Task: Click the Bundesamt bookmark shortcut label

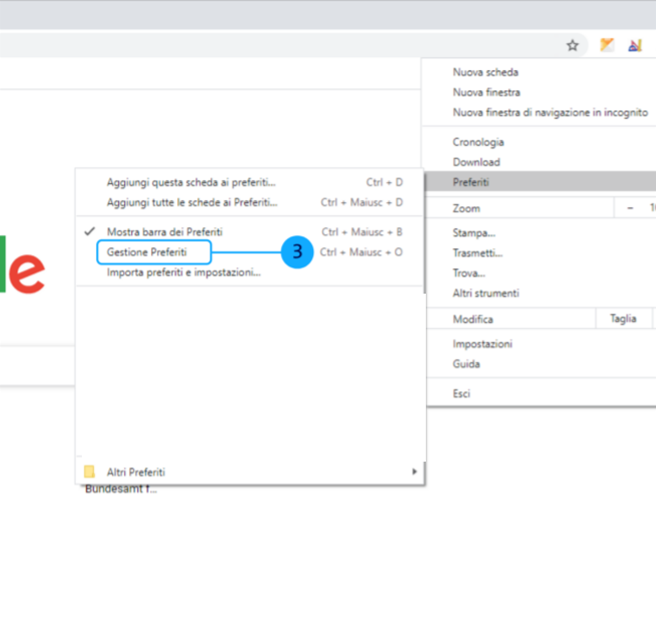Action: (120, 489)
